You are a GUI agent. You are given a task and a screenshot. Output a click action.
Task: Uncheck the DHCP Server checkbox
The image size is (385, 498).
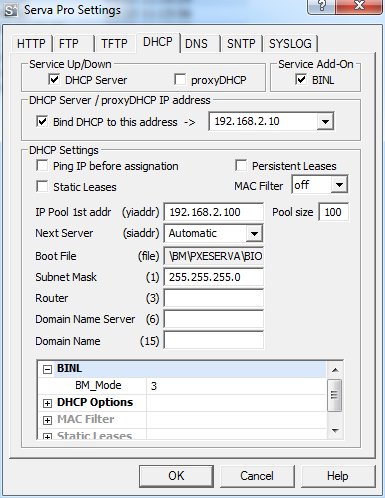tap(54, 80)
